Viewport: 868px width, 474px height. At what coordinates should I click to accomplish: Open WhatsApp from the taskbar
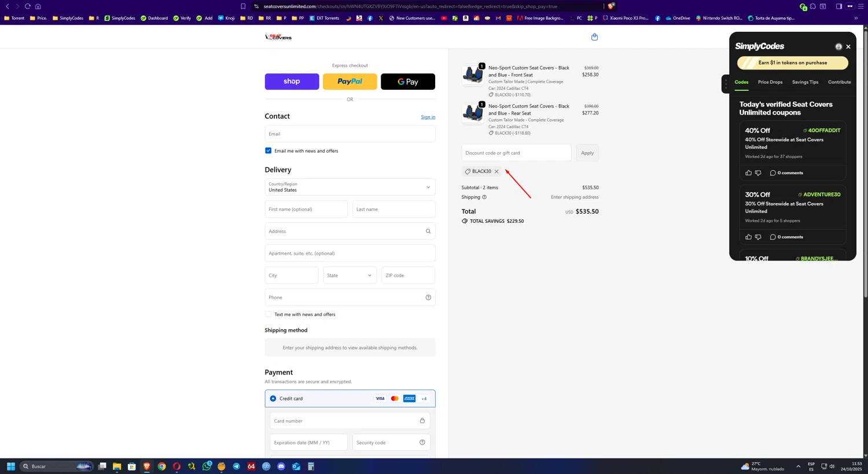[207, 466]
